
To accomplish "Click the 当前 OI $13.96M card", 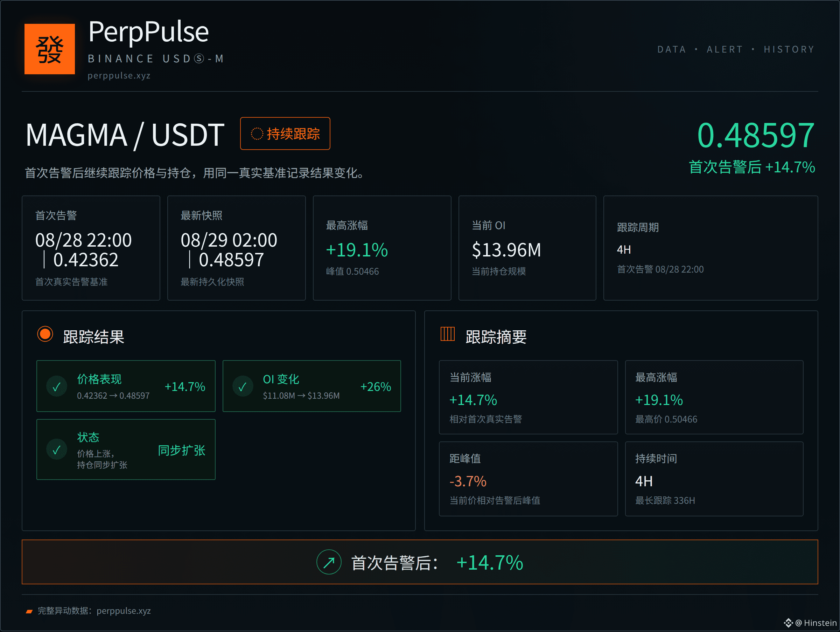I will [x=527, y=248].
